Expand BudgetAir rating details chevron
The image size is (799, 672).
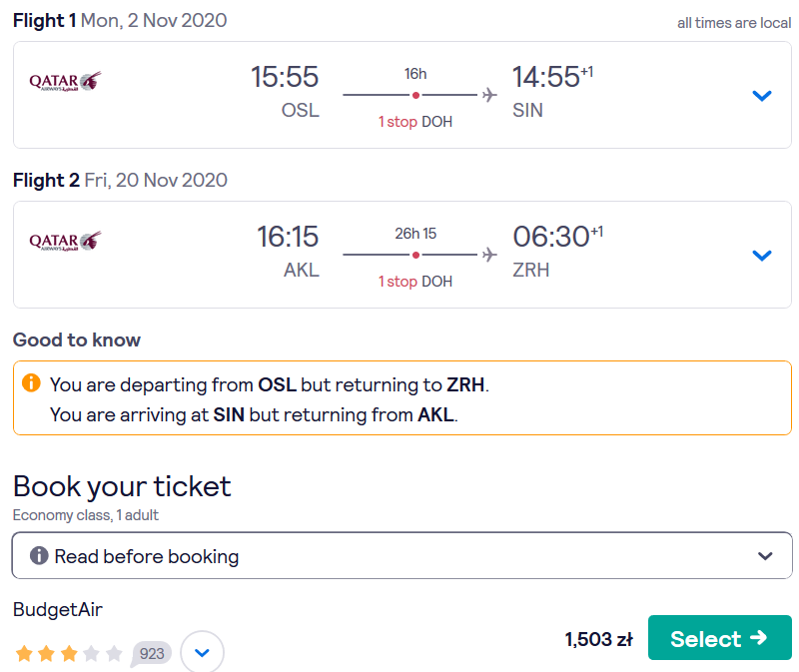pos(203,652)
